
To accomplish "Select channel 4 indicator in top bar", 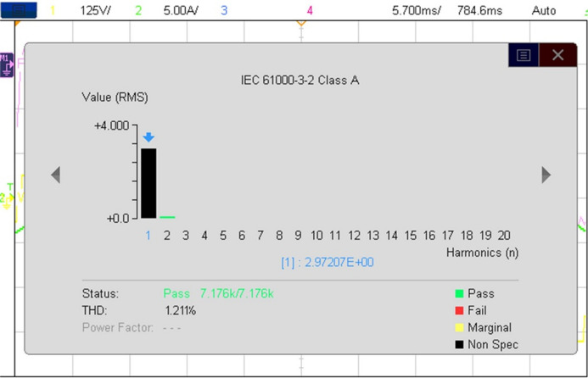I will 310,10.
